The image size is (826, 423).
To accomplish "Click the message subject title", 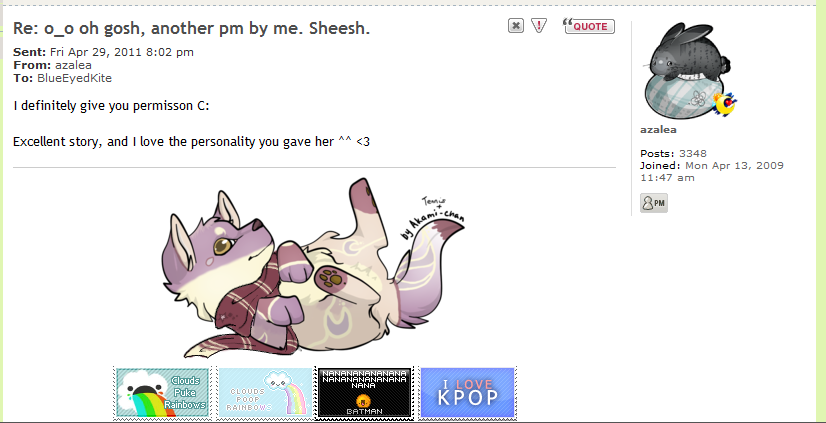I will coord(191,28).
